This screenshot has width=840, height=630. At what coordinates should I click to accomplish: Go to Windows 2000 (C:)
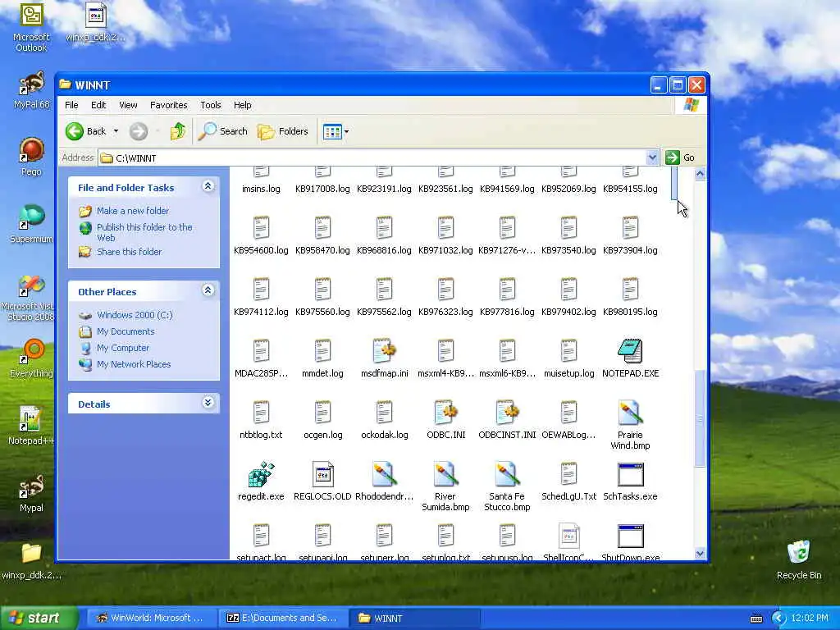[135, 315]
